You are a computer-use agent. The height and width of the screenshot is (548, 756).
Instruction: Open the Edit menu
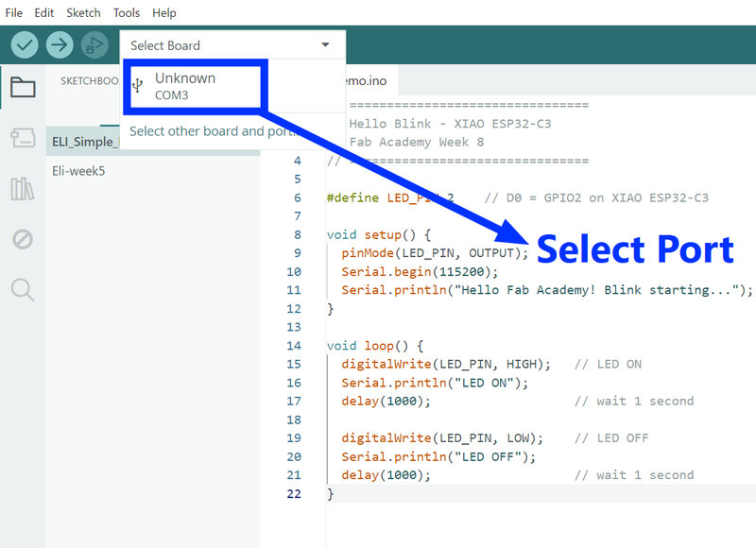(x=43, y=12)
